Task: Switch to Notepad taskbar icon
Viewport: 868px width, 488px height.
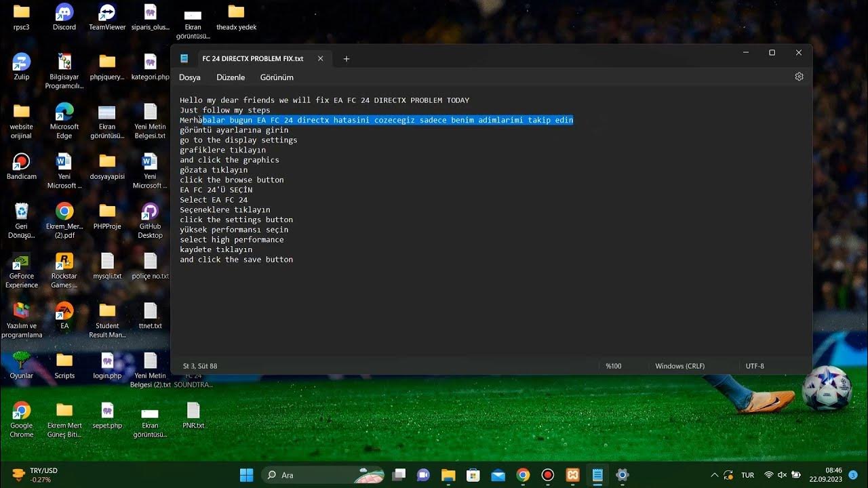Action: click(597, 474)
